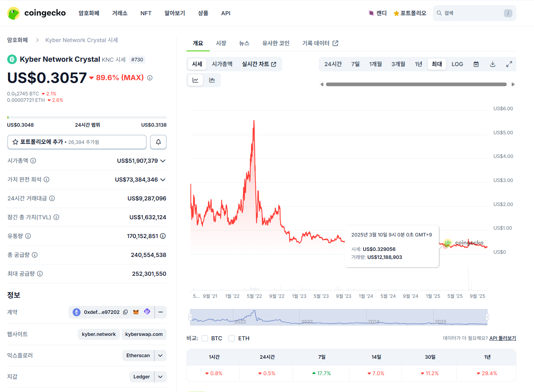Add token to MetaMask fox icon
534x392 pixels.
[x=136, y=312]
